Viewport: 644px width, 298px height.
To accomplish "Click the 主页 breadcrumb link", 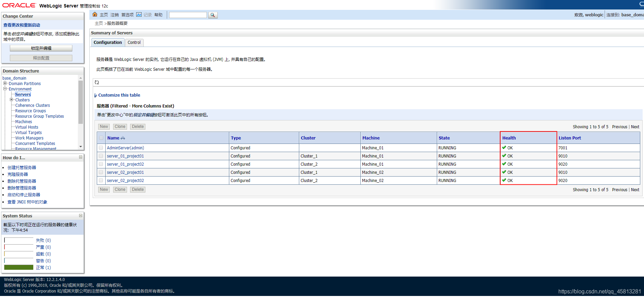I will 99,23.
